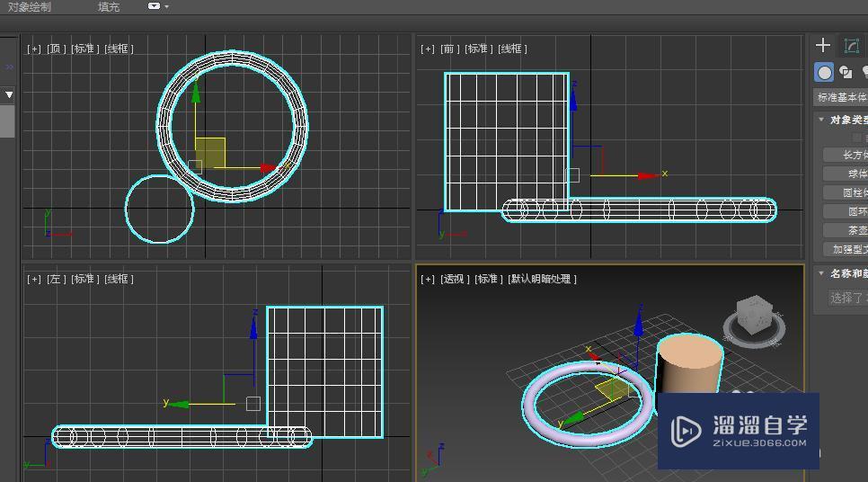Switch to the Modify panel icon
This screenshot has height=482, width=868.
click(x=851, y=46)
